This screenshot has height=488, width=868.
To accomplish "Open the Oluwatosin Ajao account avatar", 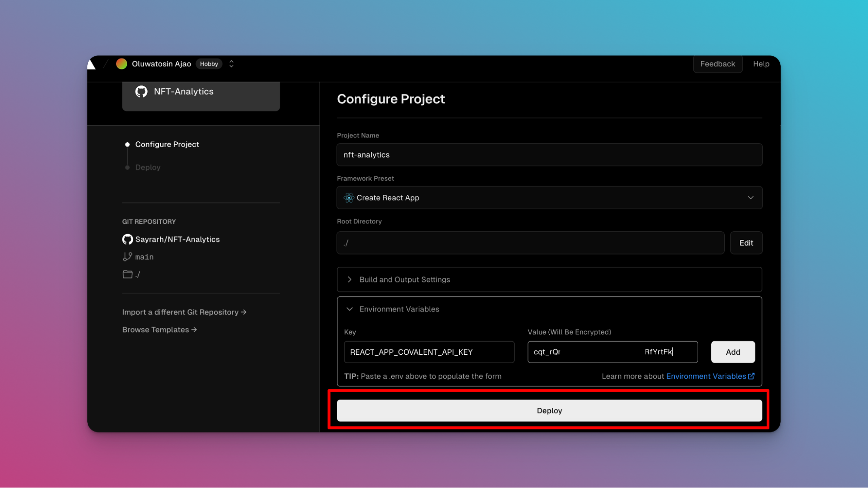I will [122, 64].
